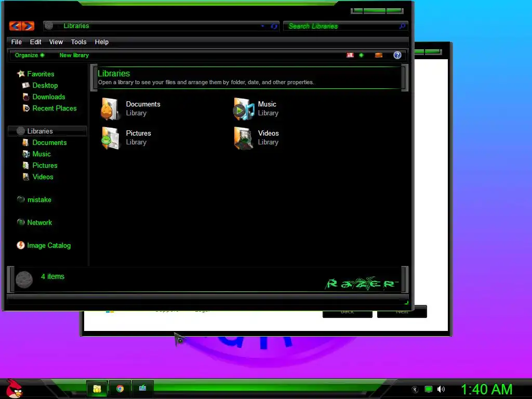Click the Image Catalog lightning icon
532x399 pixels.
21,245
